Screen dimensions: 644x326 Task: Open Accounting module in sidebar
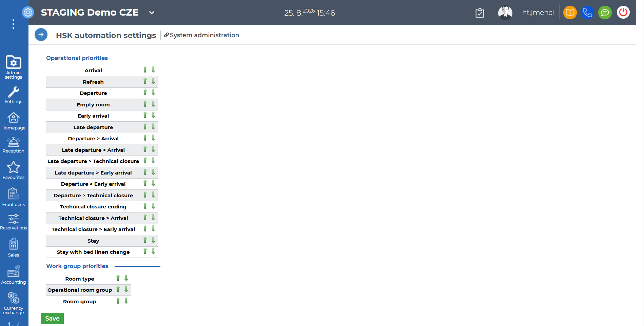pos(14,275)
